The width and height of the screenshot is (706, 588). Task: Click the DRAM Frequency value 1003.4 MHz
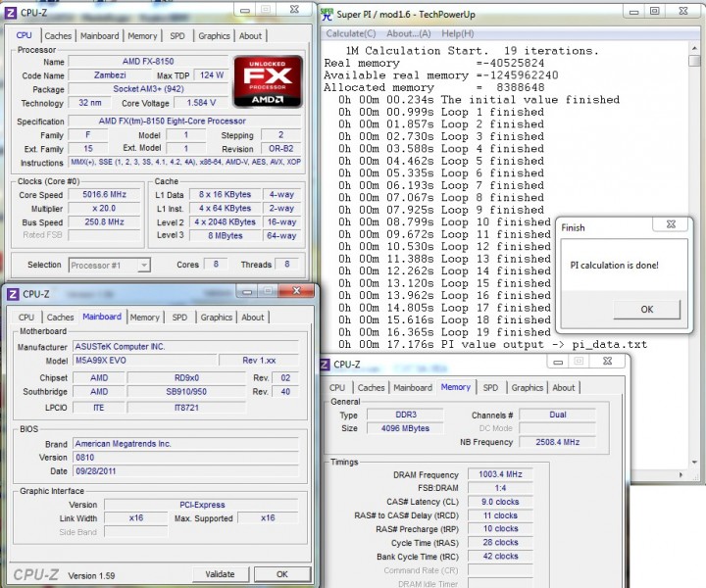point(500,474)
